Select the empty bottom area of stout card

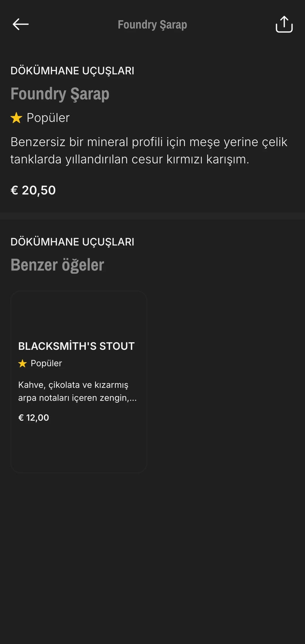79,448
